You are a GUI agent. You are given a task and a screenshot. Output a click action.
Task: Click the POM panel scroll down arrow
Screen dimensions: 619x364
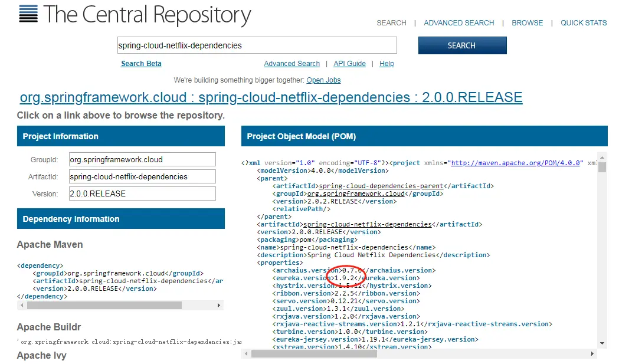tap(602, 343)
